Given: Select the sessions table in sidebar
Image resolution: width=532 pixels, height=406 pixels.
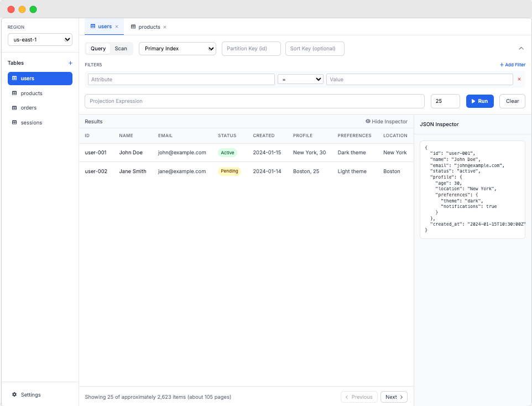Looking at the screenshot, I should (40, 123).
